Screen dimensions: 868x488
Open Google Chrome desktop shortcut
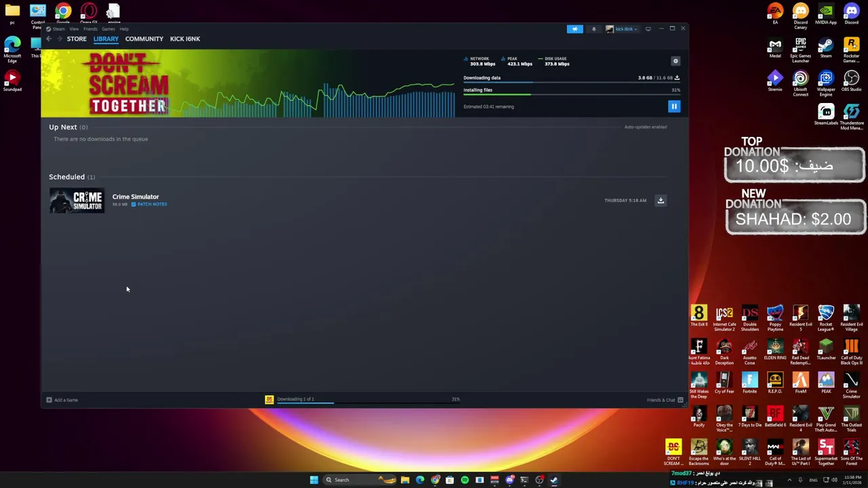(x=63, y=14)
